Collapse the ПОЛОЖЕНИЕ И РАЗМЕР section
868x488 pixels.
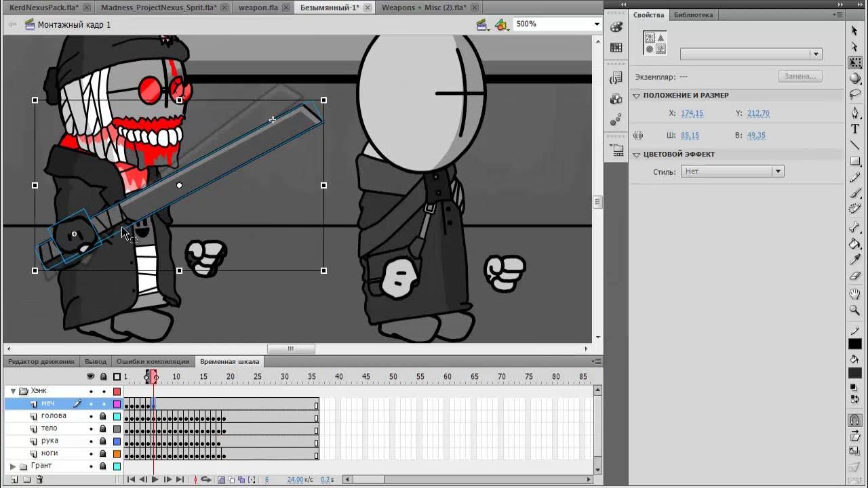[637, 96]
